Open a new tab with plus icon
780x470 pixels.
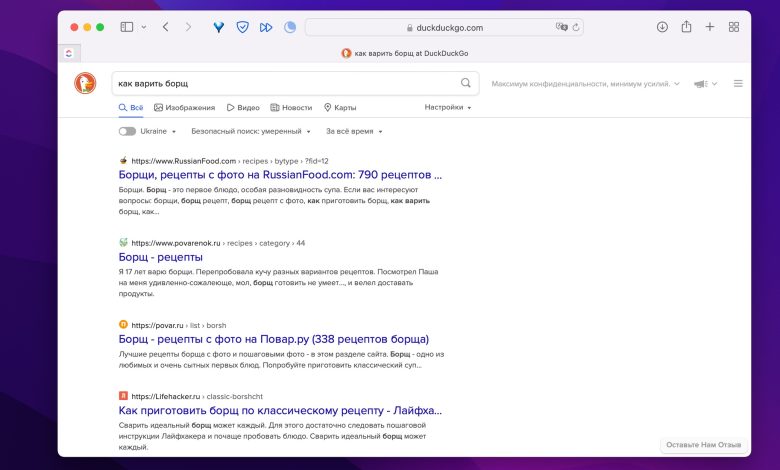(710, 27)
